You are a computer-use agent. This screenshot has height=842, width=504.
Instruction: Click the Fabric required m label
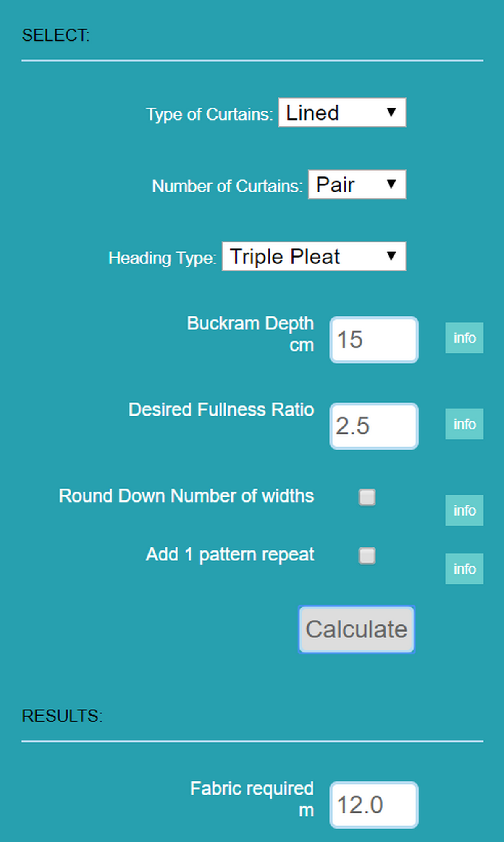252,798
